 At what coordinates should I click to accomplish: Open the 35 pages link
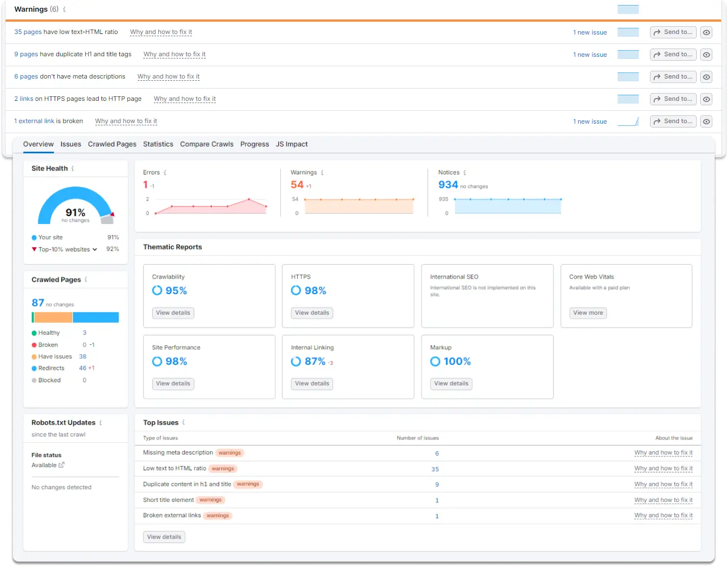(x=28, y=32)
